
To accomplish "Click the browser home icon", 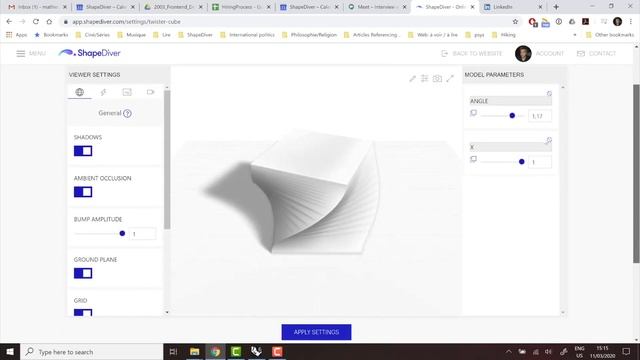I will 49,22.
